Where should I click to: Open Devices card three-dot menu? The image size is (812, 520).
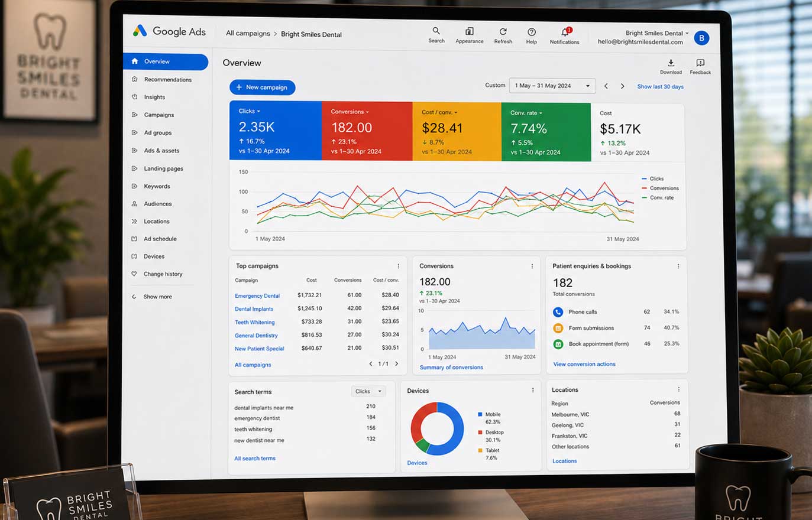533,390
